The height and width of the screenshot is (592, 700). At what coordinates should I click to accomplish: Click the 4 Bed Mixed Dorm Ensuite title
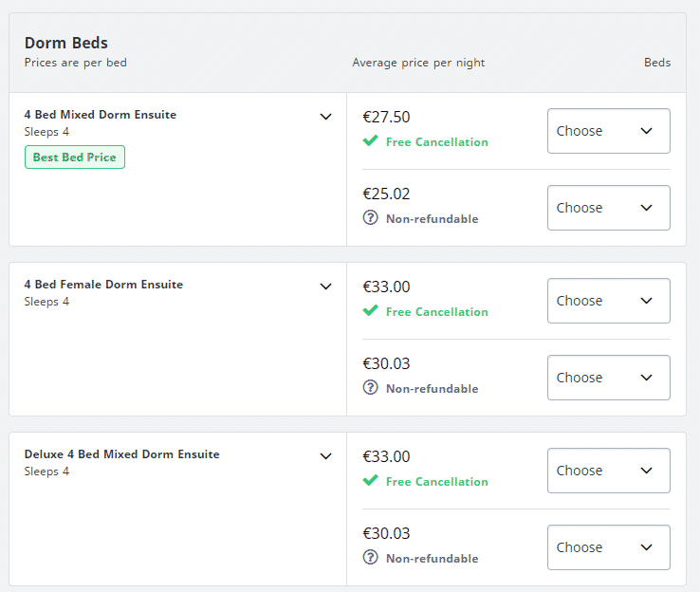101,115
